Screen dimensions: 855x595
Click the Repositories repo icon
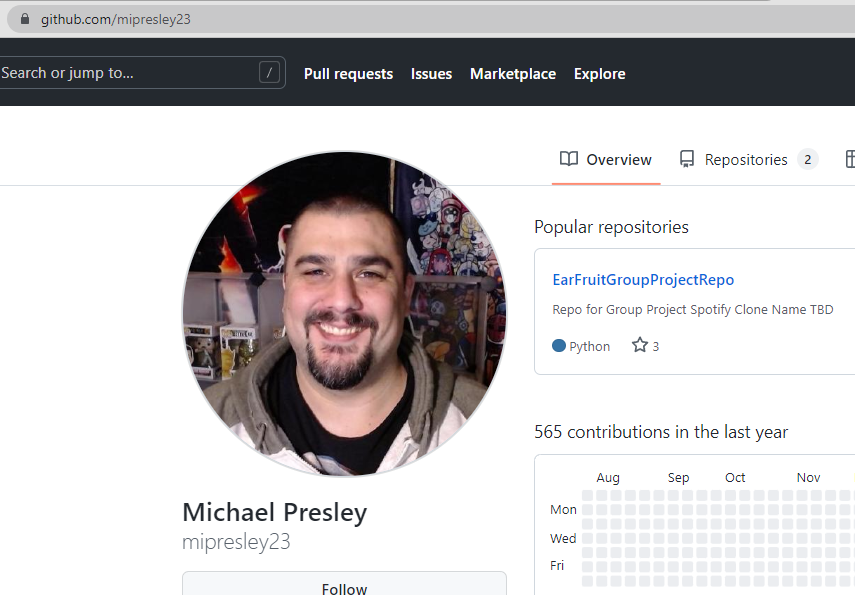687,159
